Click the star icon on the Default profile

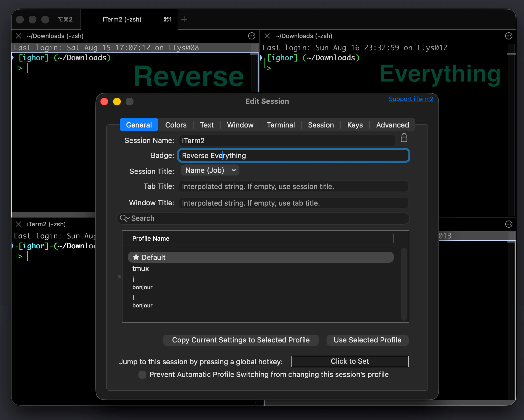(x=136, y=257)
